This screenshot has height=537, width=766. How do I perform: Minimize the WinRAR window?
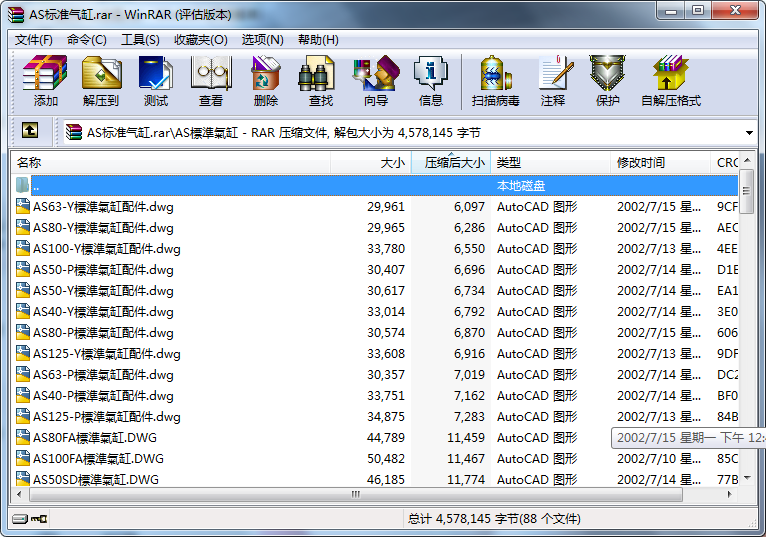coord(670,11)
